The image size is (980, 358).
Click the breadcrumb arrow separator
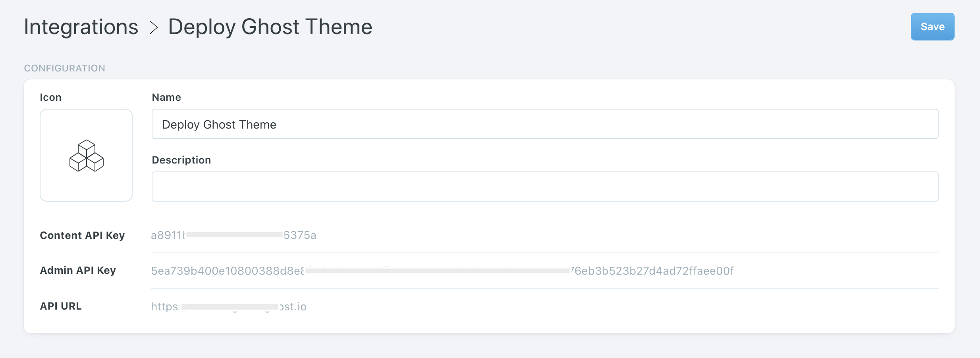[x=154, y=27]
